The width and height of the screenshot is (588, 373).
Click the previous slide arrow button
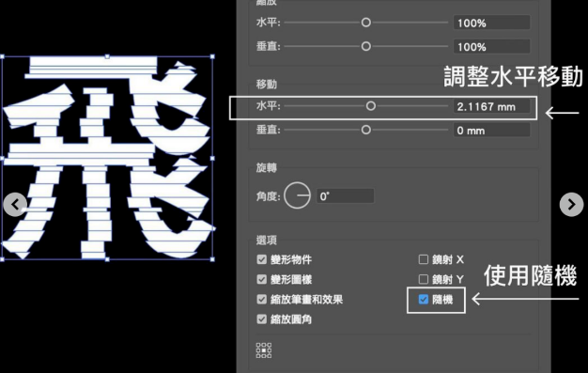(15, 205)
